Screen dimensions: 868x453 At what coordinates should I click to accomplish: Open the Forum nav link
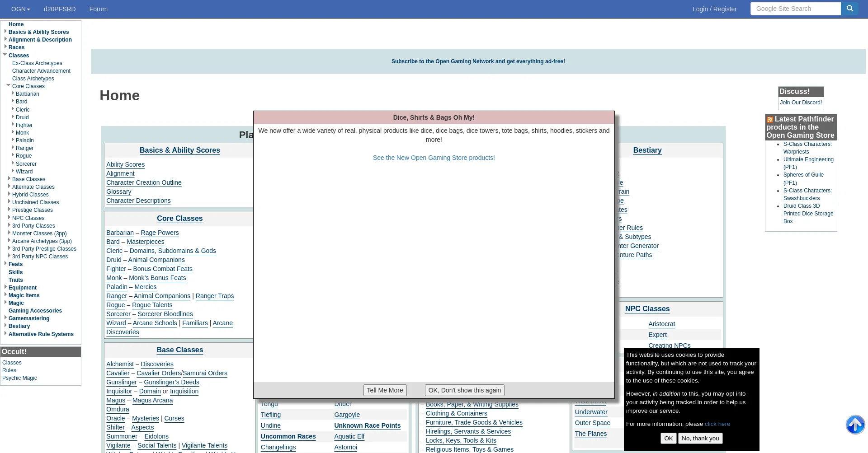point(98,9)
